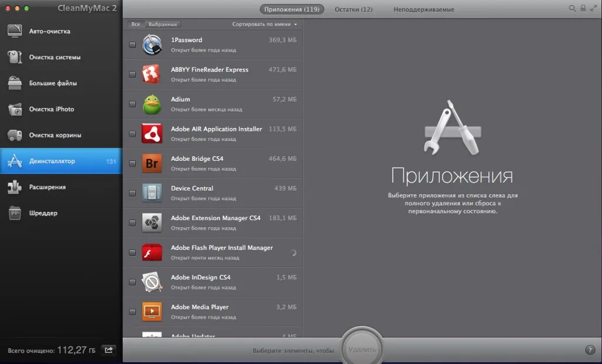Click the 1Password name text
This screenshot has height=364, width=602.
pyautogui.click(x=186, y=40)
